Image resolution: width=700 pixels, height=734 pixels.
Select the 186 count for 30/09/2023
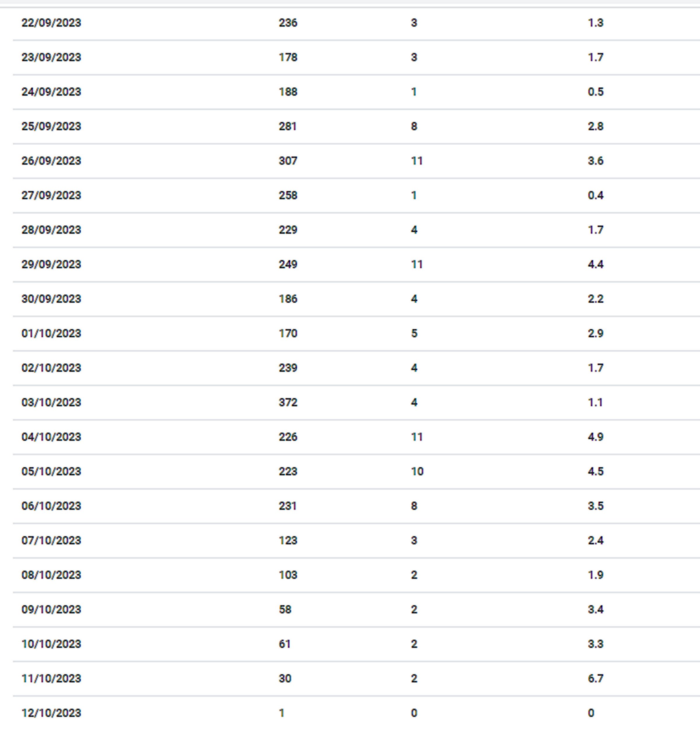pyautogui.click(x=288, y=299)
